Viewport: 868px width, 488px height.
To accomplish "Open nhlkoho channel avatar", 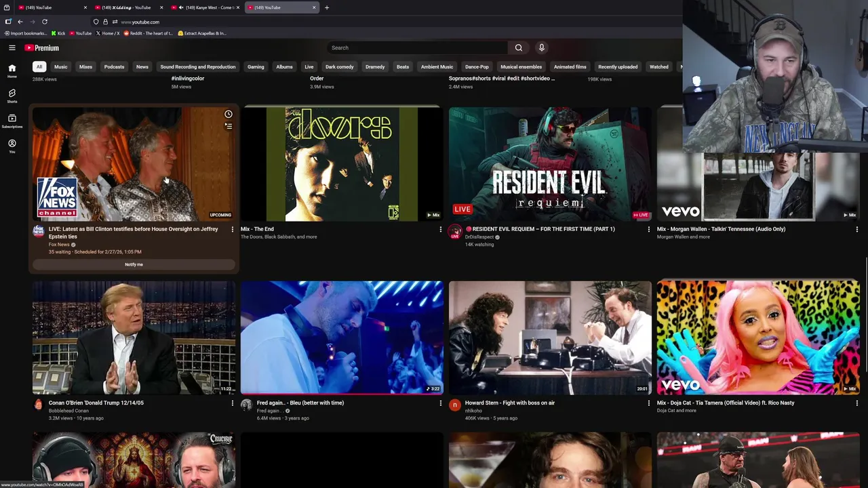I will tap(455, 405).
